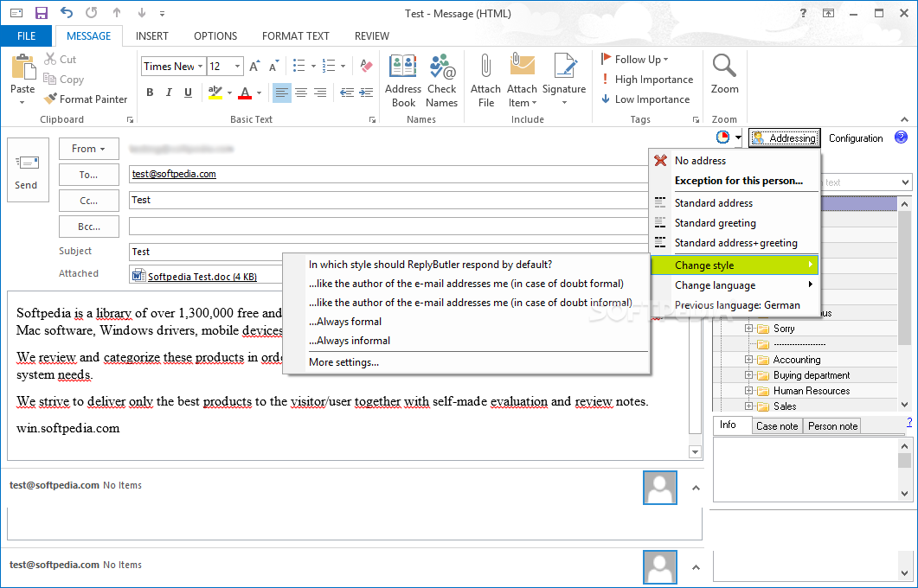This screenshot has height=588, width=918.
Task: Open the font name dropdown
Action: pyautogui.click(x=200, y=66)
